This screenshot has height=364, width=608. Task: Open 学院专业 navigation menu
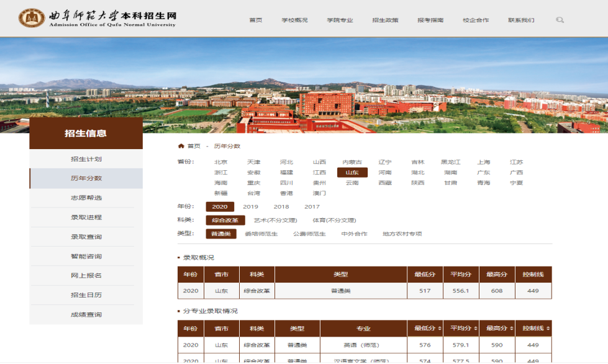pos(340,20)
